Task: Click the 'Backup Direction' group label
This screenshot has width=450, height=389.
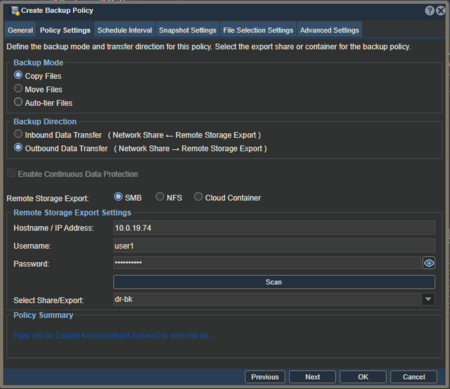Action: click(45, 122)
